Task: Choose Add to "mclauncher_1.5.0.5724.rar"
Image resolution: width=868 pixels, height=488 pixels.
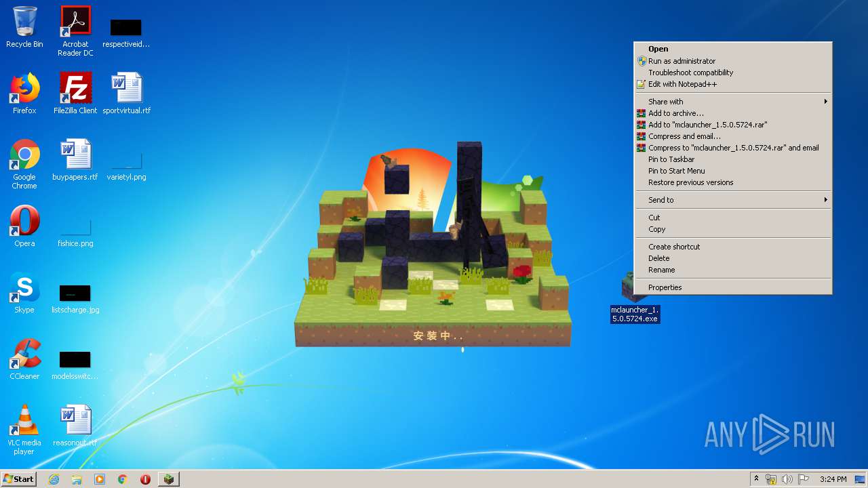Action: (x=732, y=125)
